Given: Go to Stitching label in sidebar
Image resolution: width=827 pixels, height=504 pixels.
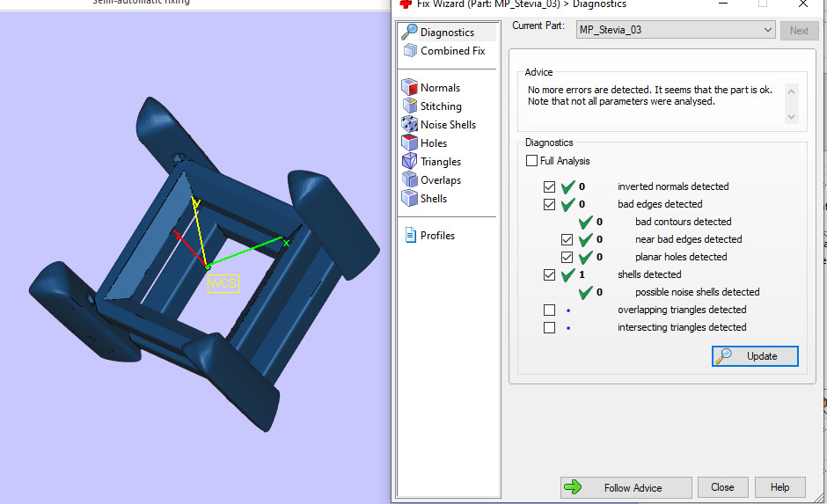Looking at the screenshot, I should coord(441,106).
